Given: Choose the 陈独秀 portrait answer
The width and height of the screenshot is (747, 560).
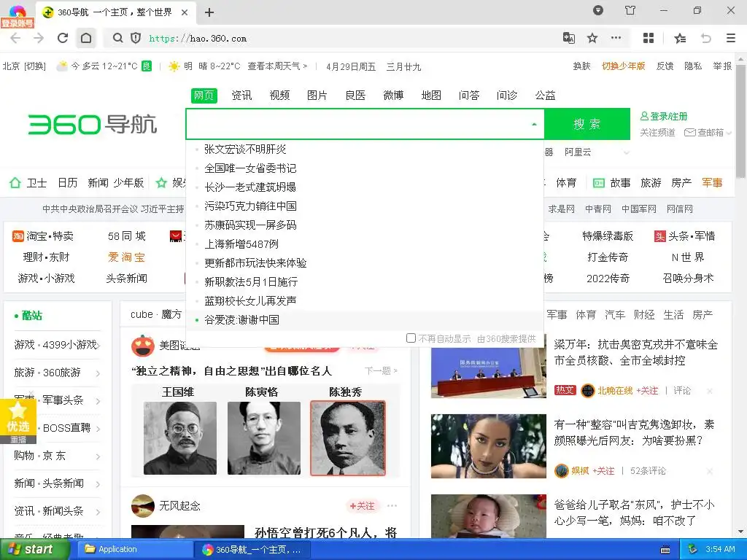Looking at the screenshot, I should point(348,438).
